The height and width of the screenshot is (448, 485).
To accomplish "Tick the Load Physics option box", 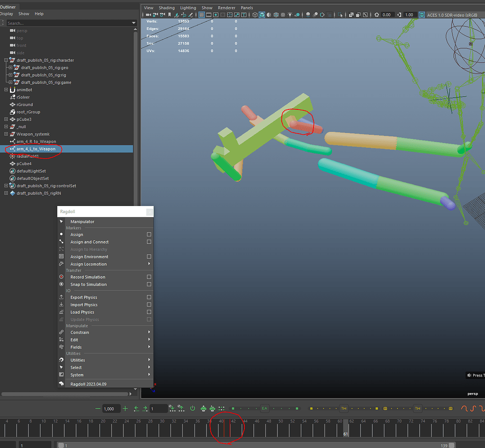I will (x=149, y=312).
